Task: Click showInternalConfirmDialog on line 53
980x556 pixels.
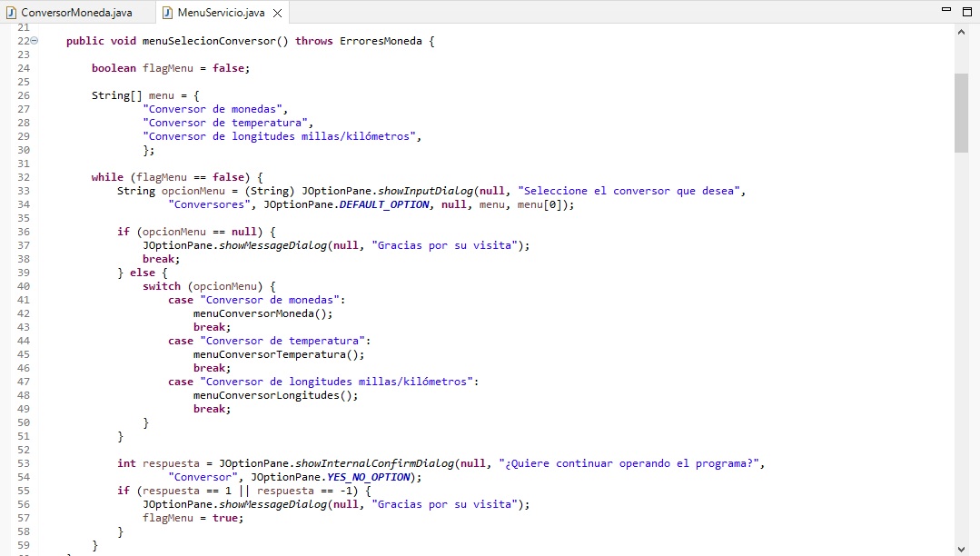Action: (x=374, y=463)
